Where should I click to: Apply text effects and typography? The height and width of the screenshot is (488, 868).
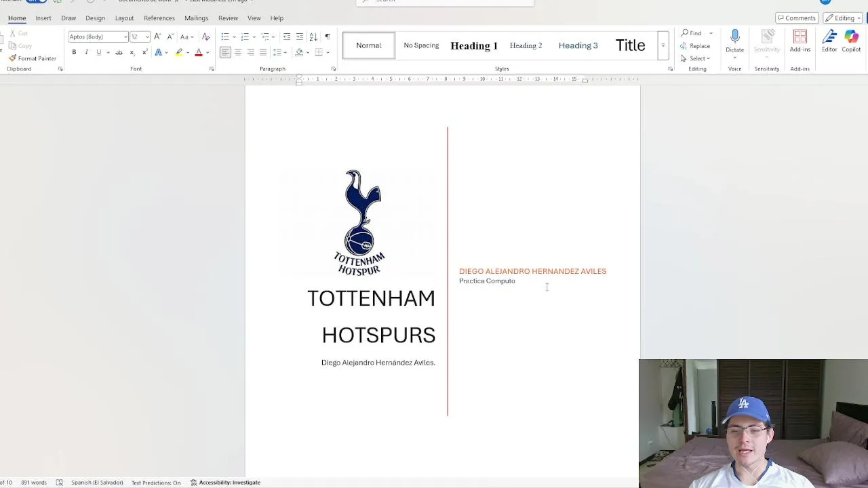click(158, 52)
